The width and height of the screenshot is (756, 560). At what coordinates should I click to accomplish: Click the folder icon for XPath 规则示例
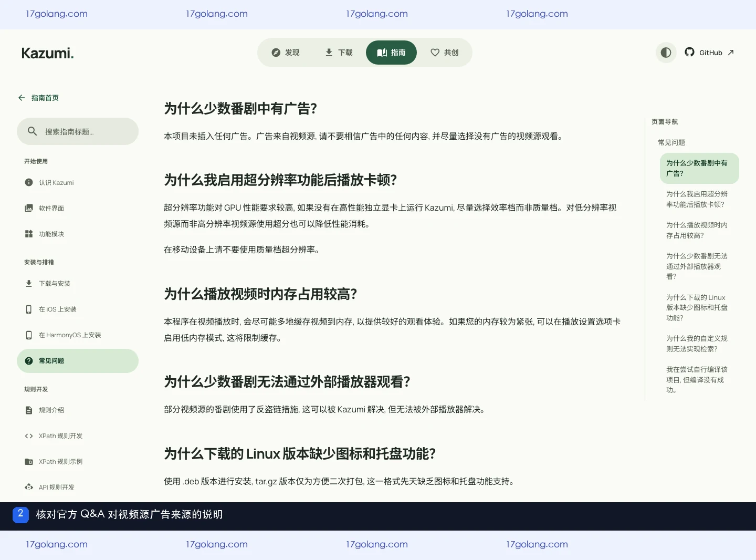click(x=29, y=461)
